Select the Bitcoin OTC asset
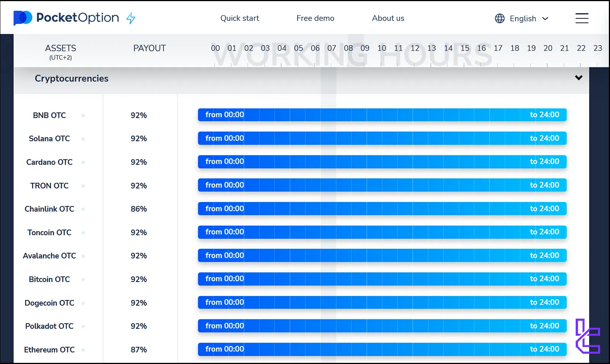 [x=49, y=279]
